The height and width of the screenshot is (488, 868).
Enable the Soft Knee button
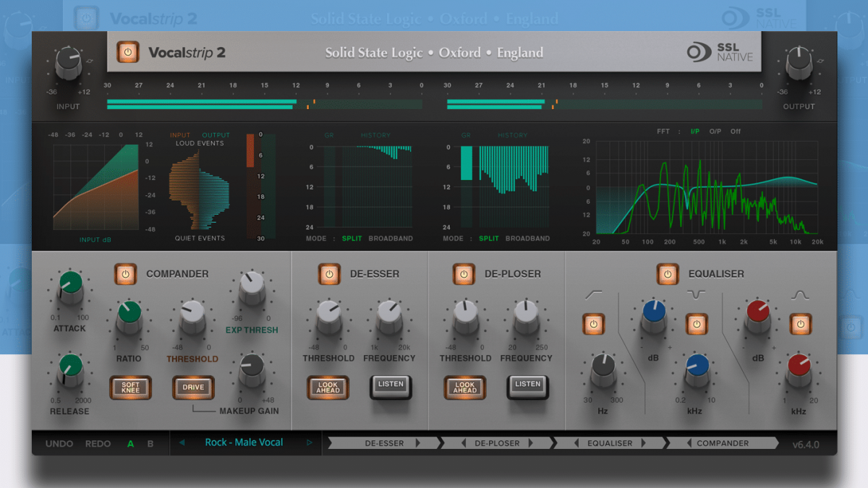click(x=130, y=388)
